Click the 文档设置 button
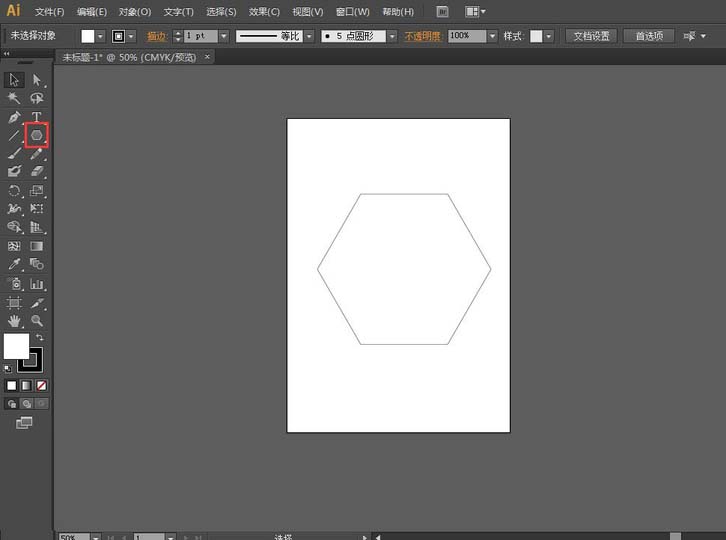The width and height of the screenshot is (726, 540). (x=591, y=36)
